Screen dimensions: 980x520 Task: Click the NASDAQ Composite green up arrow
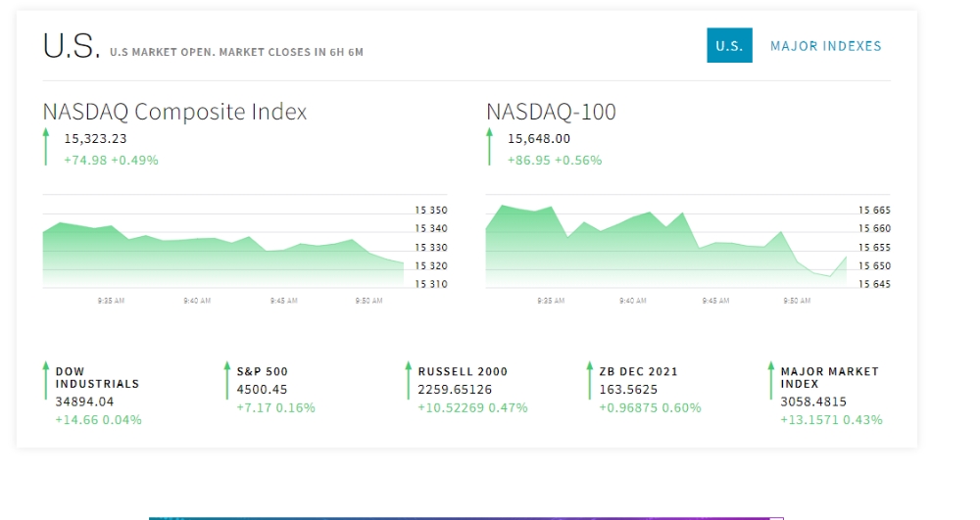(x=46, y=146)
